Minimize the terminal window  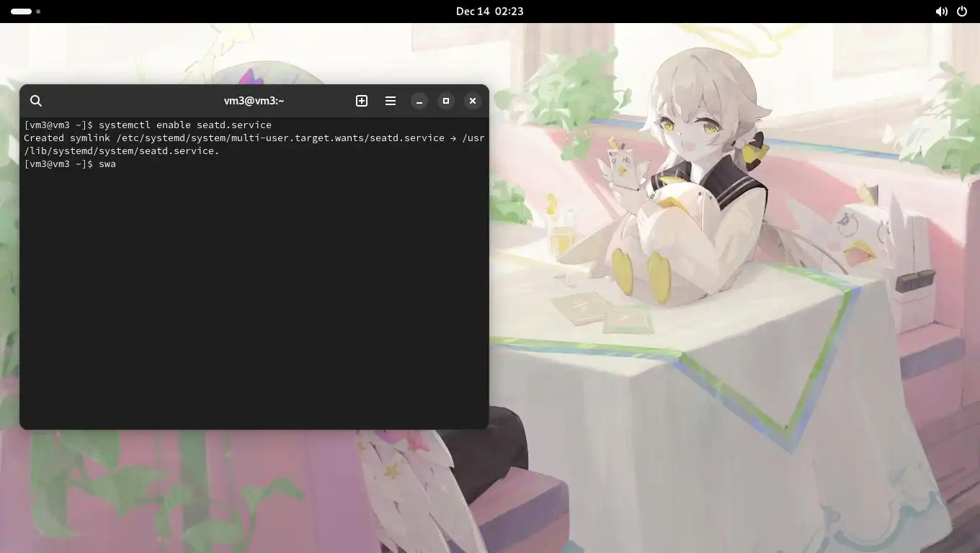click(x=419, y=101)
